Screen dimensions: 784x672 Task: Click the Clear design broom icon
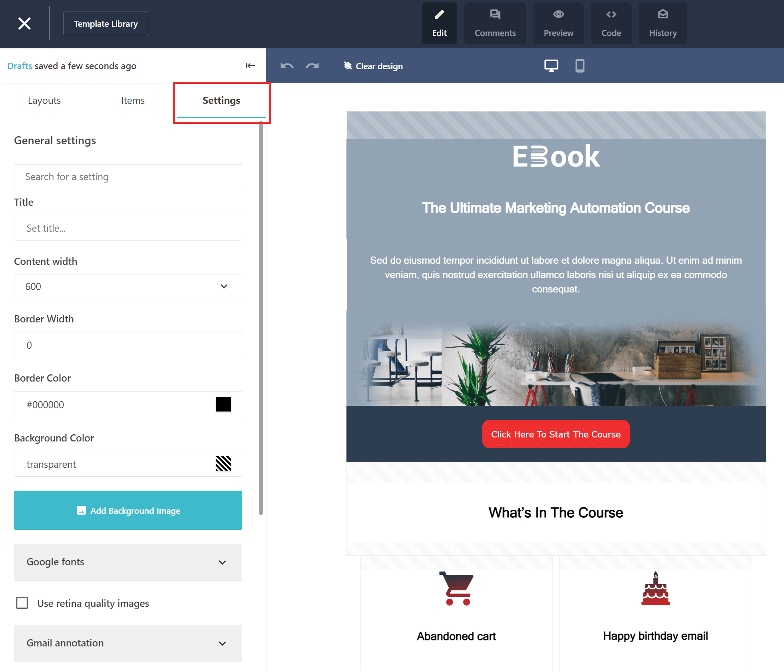[347, 66]
